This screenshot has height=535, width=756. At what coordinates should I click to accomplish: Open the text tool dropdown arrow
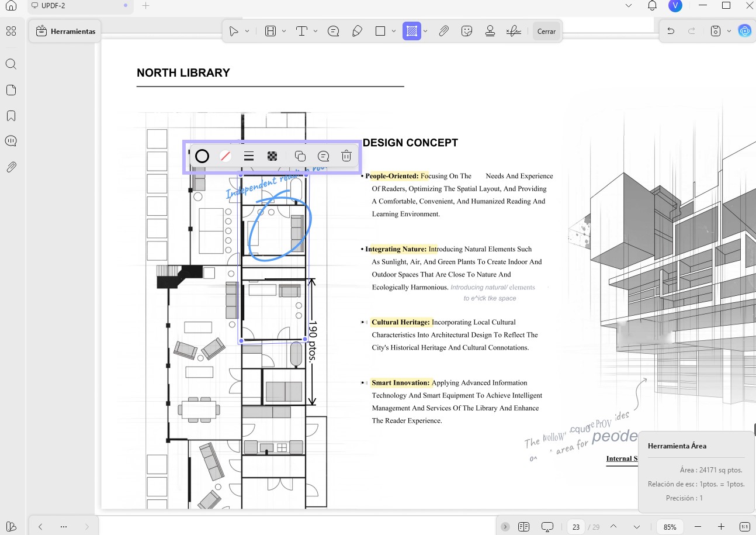[x=315, y=31]
